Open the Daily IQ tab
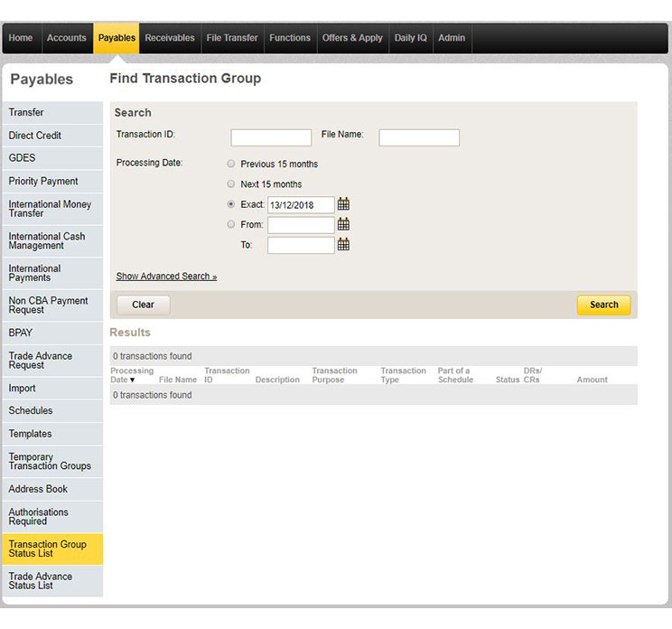 (x=411, y=38)
